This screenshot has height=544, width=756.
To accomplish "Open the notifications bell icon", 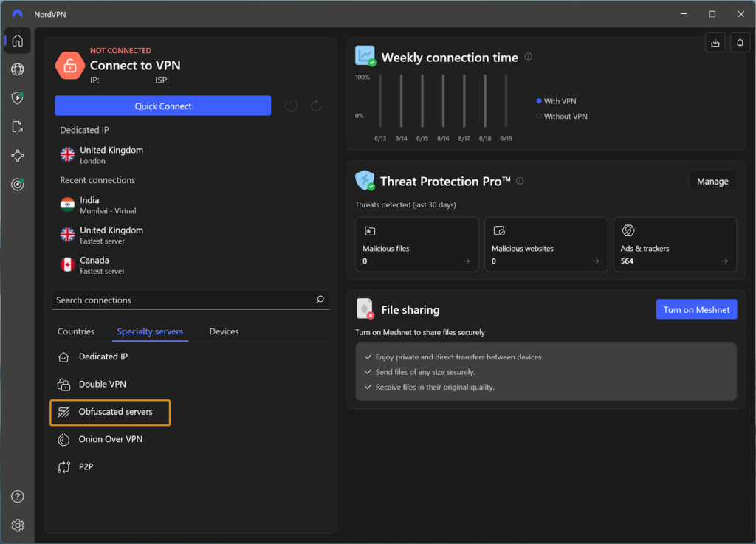I will 740,43.
